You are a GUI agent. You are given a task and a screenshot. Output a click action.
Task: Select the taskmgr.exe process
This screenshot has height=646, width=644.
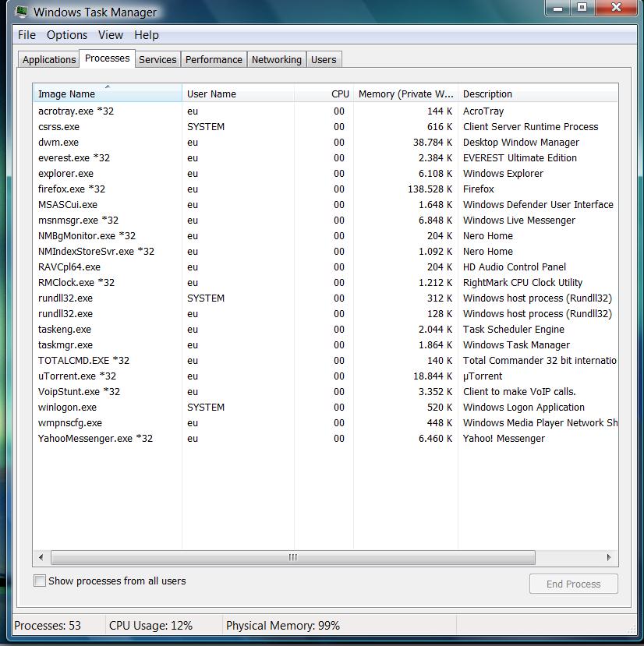[x=325, y=345]
